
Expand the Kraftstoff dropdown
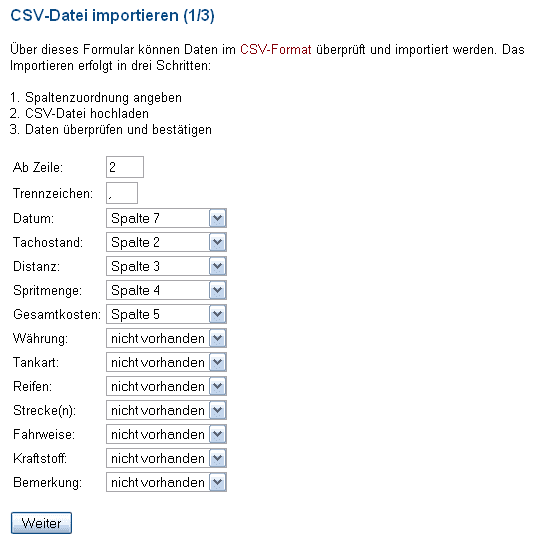(166, 458)
